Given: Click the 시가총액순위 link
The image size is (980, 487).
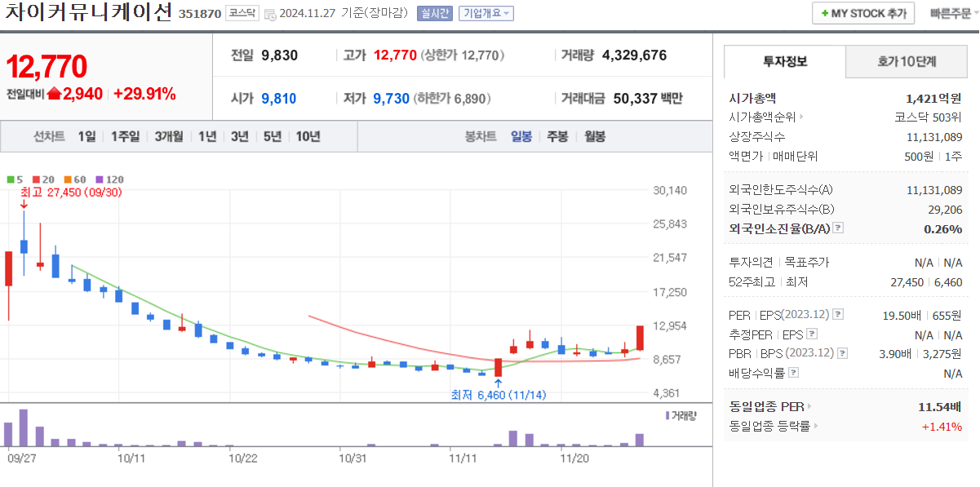Looking at the screenshot, I should [x=762, y=117].
